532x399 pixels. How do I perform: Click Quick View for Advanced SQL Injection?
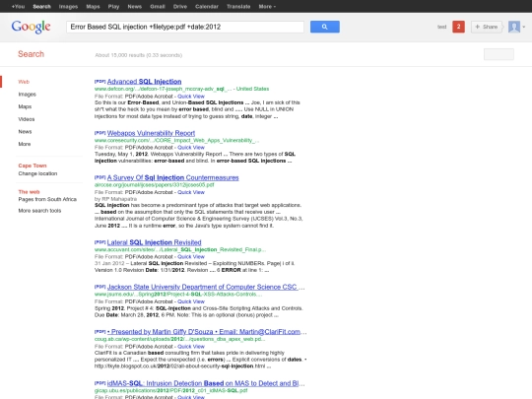(x=191, y=96)
